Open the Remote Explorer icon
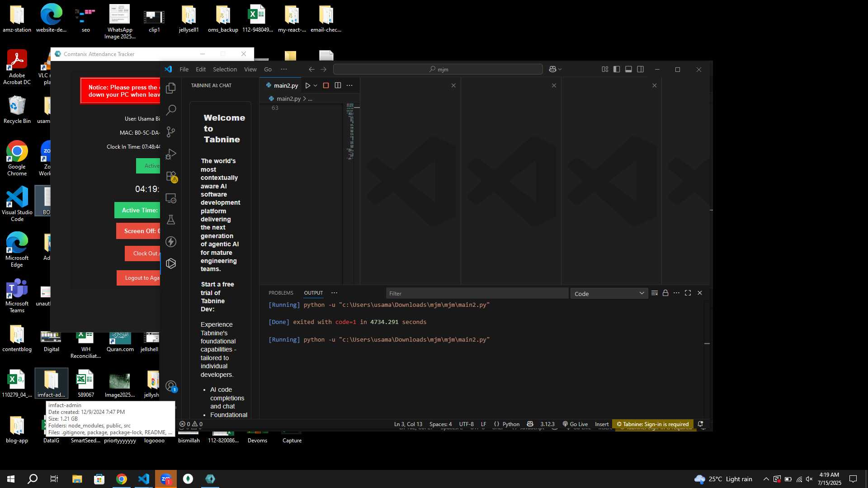868x488 pixels. 171,198
